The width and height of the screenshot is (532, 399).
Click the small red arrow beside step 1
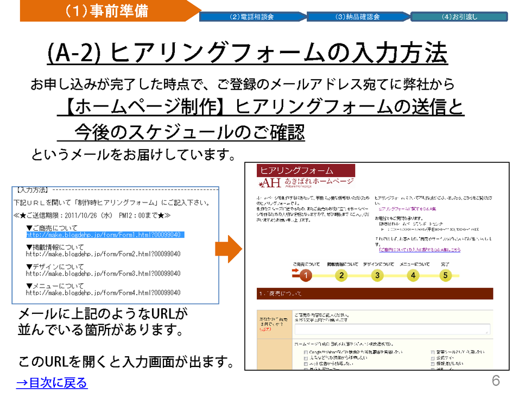tap(295, 274)
